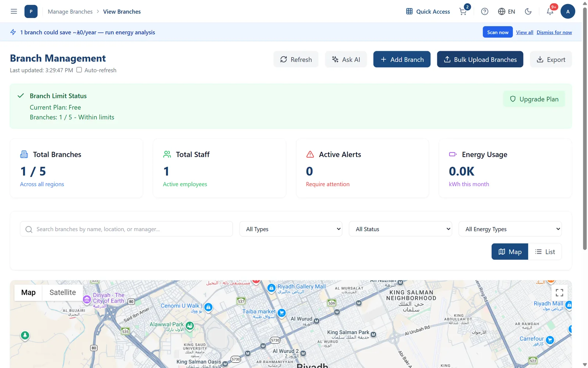Click the Quick Access grid icon
The width and height of the screenshot is (588, 368).
tap(409, 11)
